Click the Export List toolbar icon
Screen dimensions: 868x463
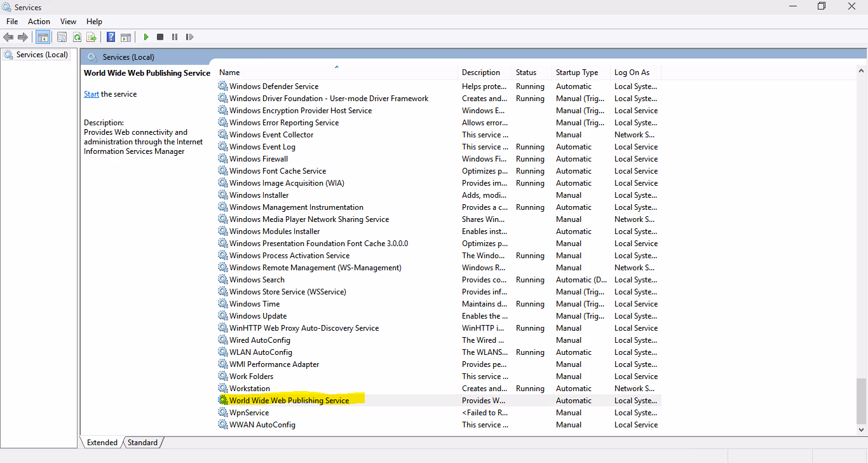click(92, 36)
